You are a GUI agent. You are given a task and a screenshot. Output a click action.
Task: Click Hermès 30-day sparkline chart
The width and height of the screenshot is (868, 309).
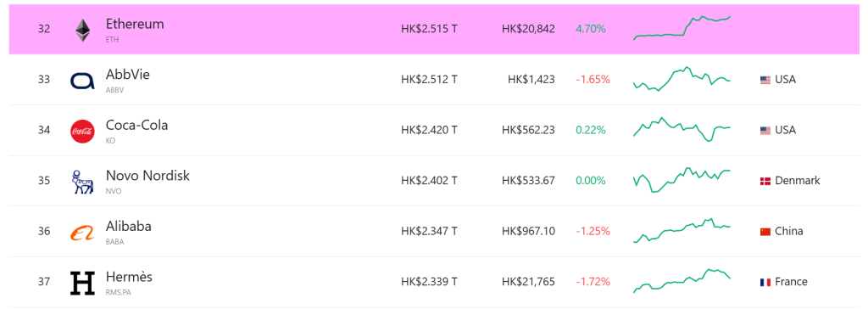point(682,281)
